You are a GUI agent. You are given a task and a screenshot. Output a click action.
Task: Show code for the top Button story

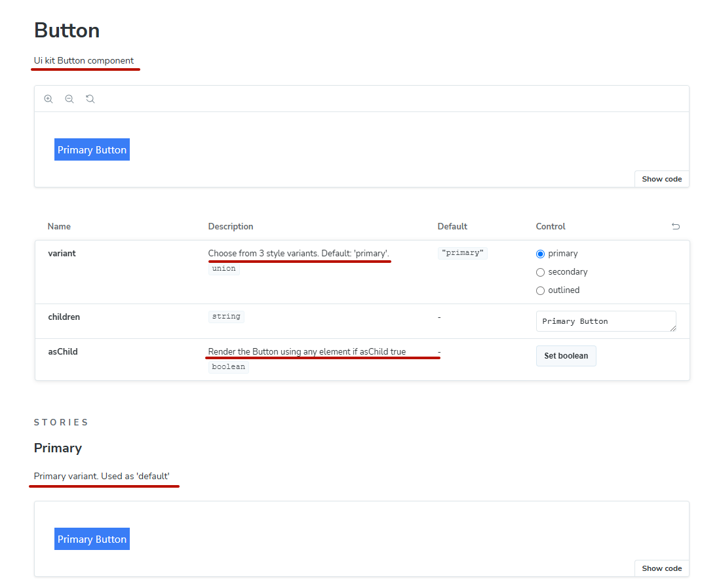(x=661, y=178)
